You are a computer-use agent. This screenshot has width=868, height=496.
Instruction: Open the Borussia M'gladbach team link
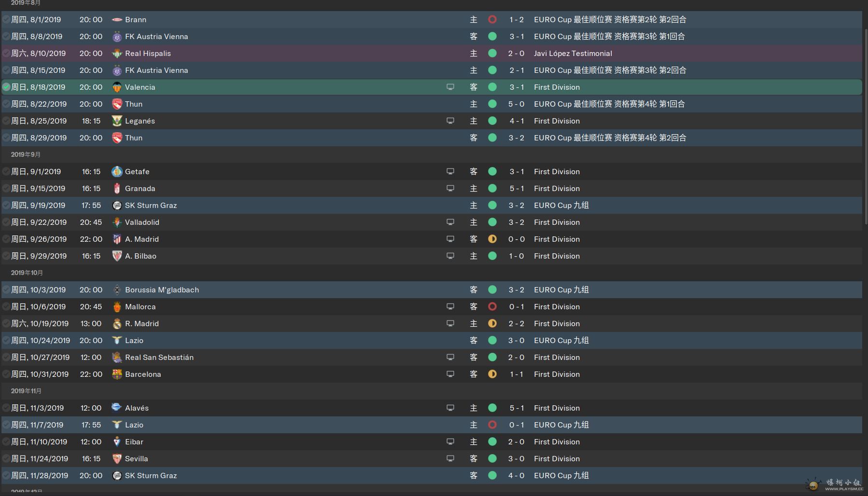162,290
